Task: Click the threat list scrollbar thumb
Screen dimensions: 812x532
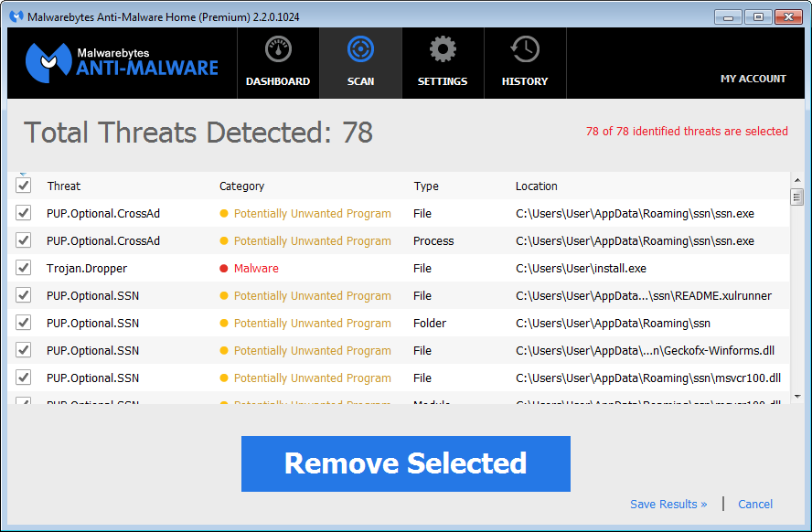Action: [x=797, y=197]
